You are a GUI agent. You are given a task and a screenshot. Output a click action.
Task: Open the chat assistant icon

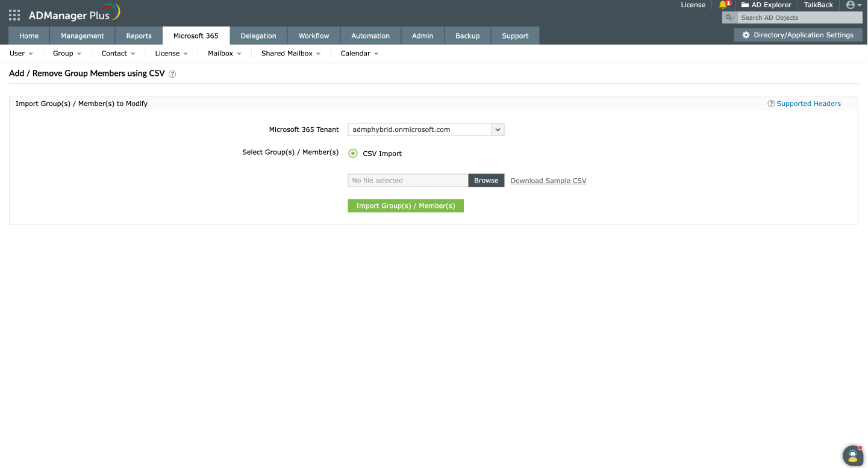point(853,455)
